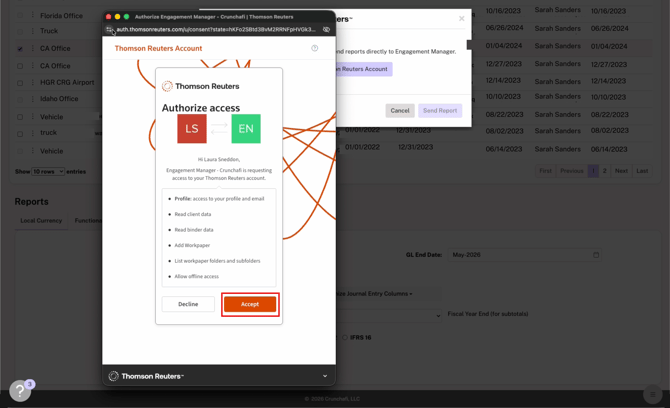Click Last in the table pagination

(642, 171)
